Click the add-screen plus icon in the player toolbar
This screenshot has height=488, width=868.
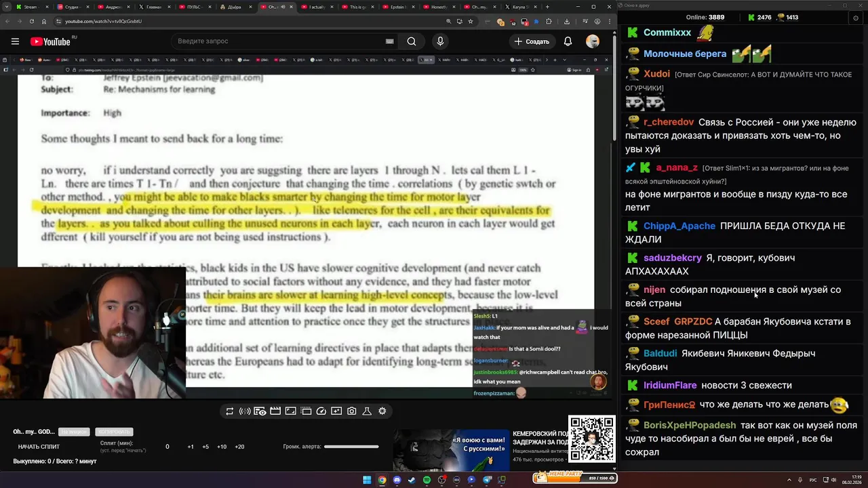(336, 411)
